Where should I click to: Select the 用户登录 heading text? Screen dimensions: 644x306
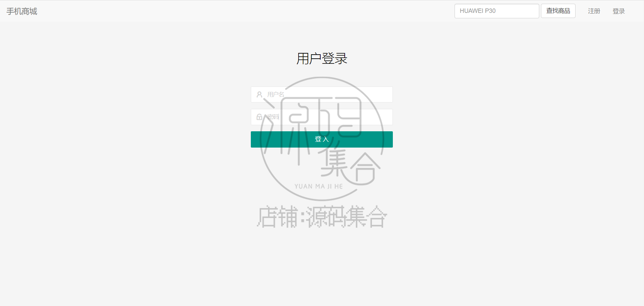tap(322, 59)
